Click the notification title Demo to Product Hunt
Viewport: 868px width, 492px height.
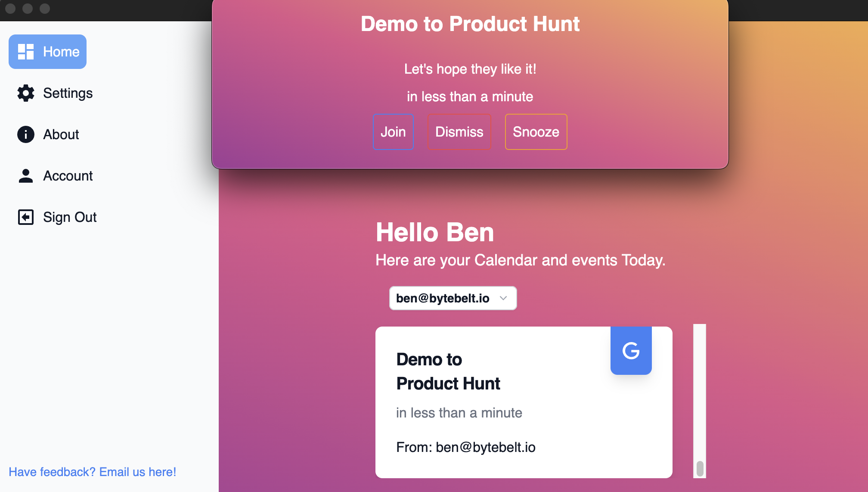pyautogui.click(x=470, y=24)
